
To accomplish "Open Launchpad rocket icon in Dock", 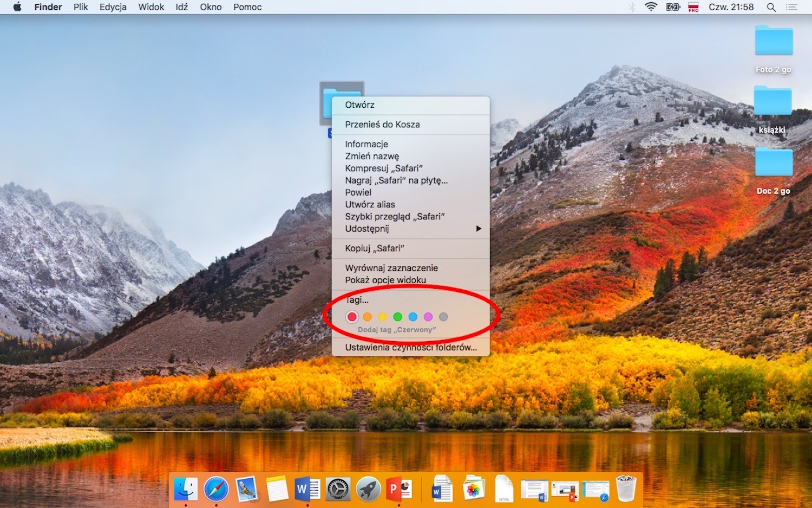I will (368, 490).
